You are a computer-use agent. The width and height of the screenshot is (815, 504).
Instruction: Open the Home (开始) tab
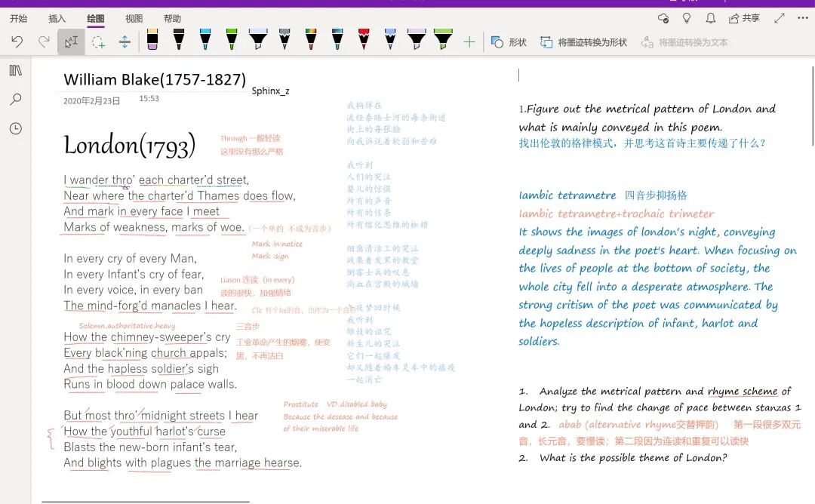[x=19, y=19]
